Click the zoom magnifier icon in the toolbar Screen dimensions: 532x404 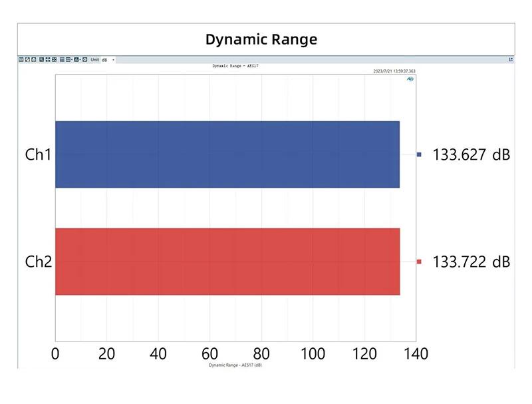pyautogui.click(x=41, y=60)
